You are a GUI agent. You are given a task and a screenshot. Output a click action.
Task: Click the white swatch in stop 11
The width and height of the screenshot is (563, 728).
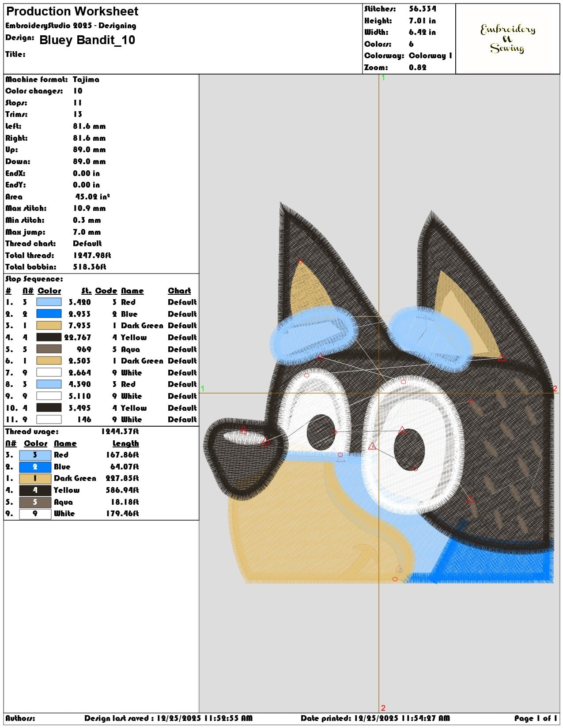49,420
